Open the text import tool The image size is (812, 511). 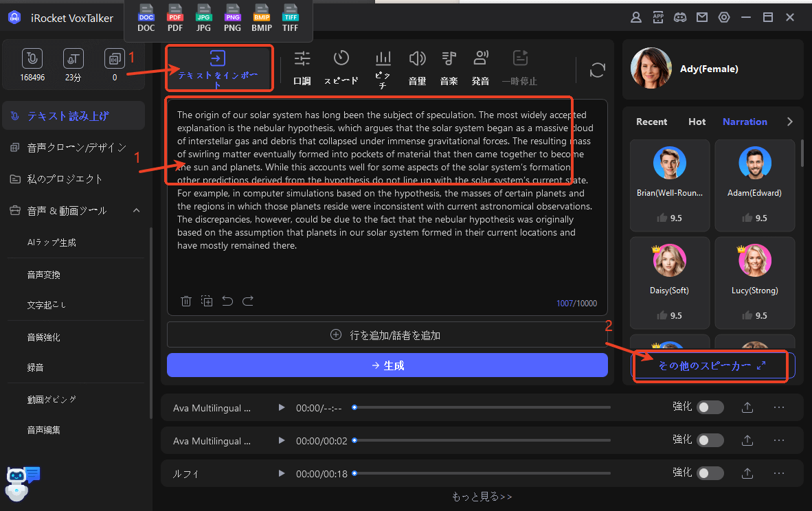pyautogui.click(x=218, y=69)
